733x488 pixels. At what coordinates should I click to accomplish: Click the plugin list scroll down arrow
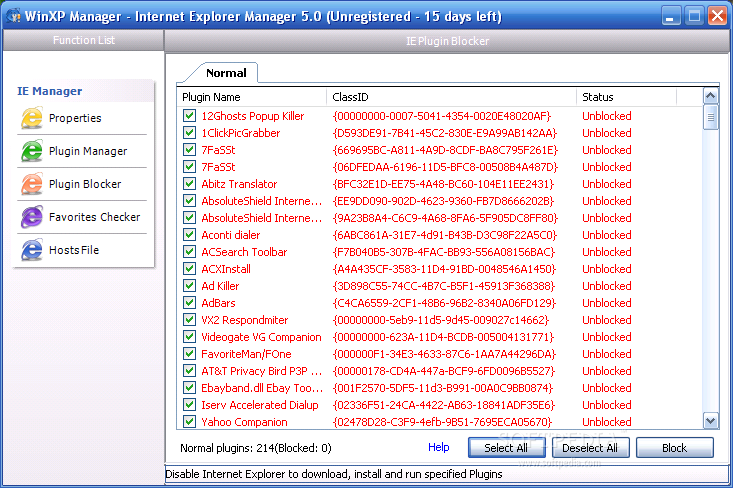click(x=711, y=421)
